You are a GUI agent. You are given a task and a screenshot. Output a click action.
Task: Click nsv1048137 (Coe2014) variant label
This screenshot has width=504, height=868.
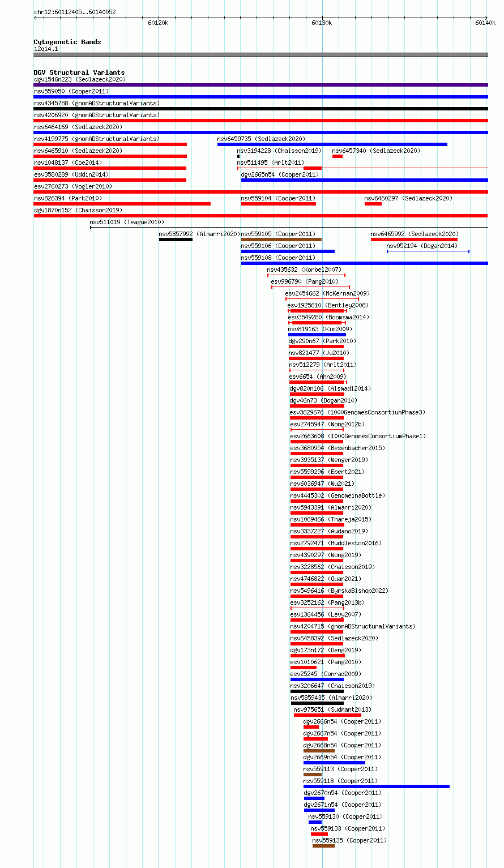[68, 163]
